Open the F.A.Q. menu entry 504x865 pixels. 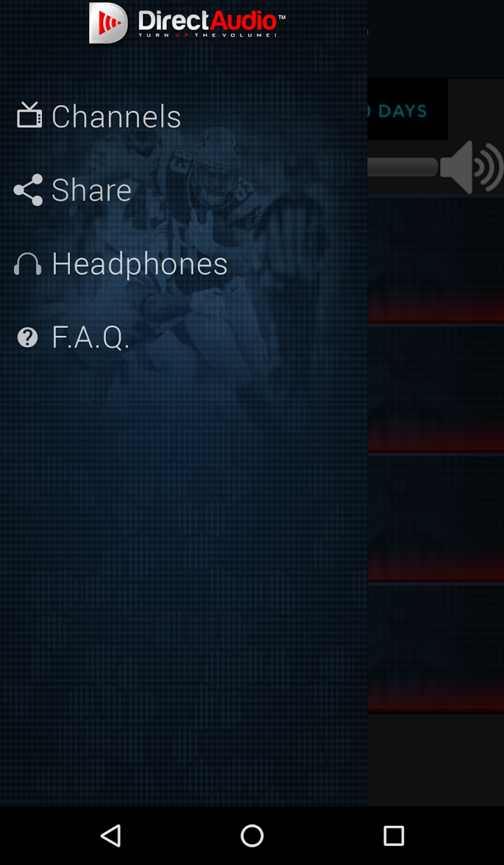(x=91, y=337)
